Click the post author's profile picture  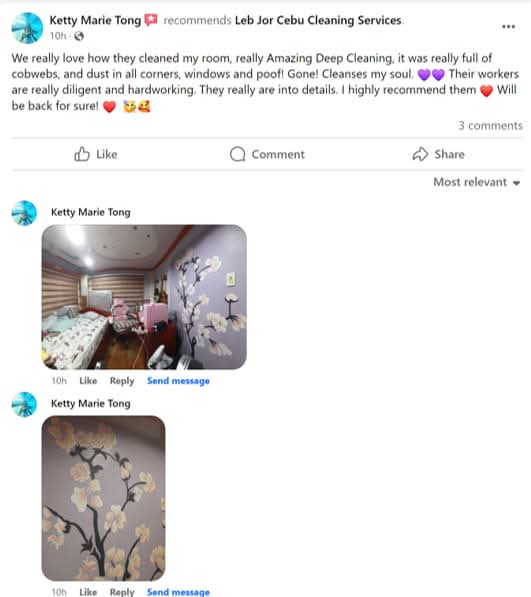[27, 28]
